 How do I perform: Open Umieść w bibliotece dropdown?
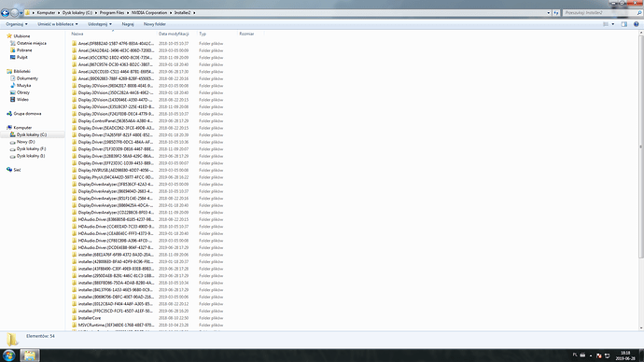[58, 24]
